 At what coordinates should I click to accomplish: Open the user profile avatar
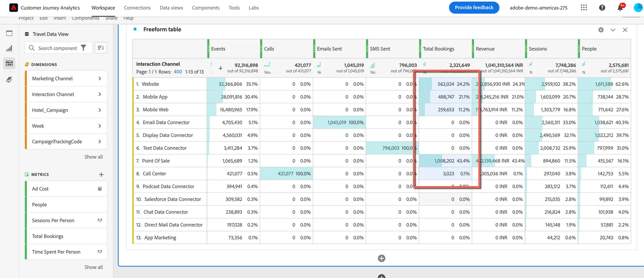638,8
